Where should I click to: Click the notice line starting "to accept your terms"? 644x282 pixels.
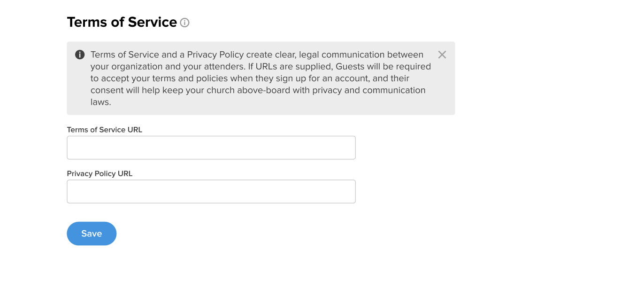(250, 78)
